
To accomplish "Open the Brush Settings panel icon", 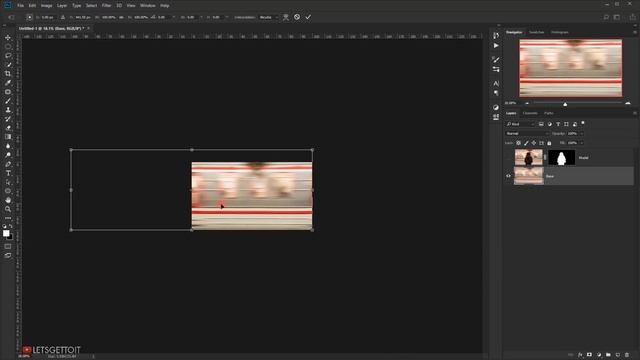I will pos(496,60).
